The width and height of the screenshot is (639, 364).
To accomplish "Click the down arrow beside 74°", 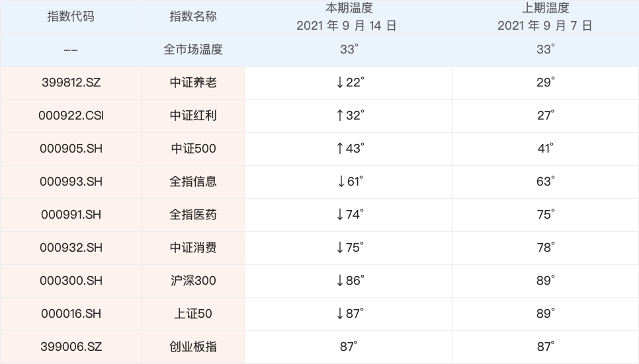I will (x=340, y=215).
